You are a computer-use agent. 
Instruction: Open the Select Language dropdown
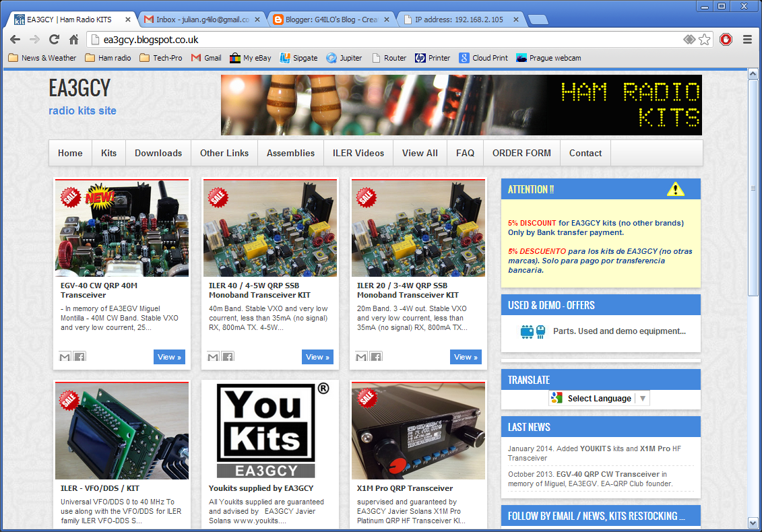click(x=599, y=399)
